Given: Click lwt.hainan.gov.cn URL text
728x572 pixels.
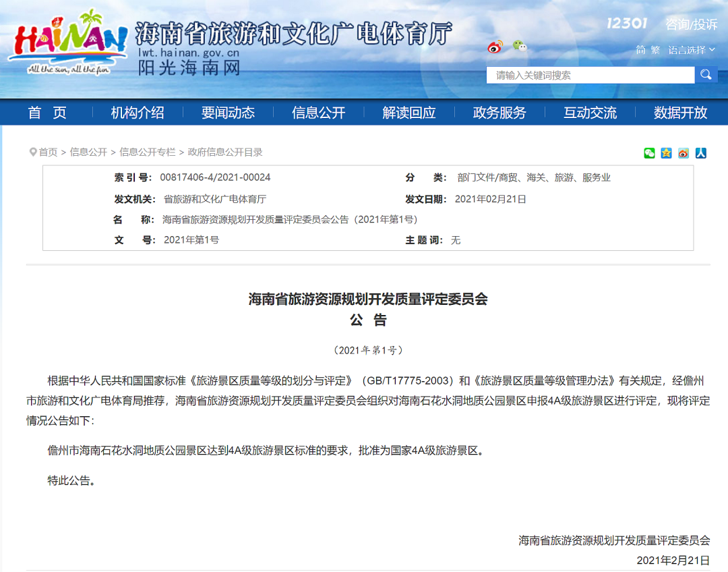Looking at the screenshot, I should coord(189,53).
